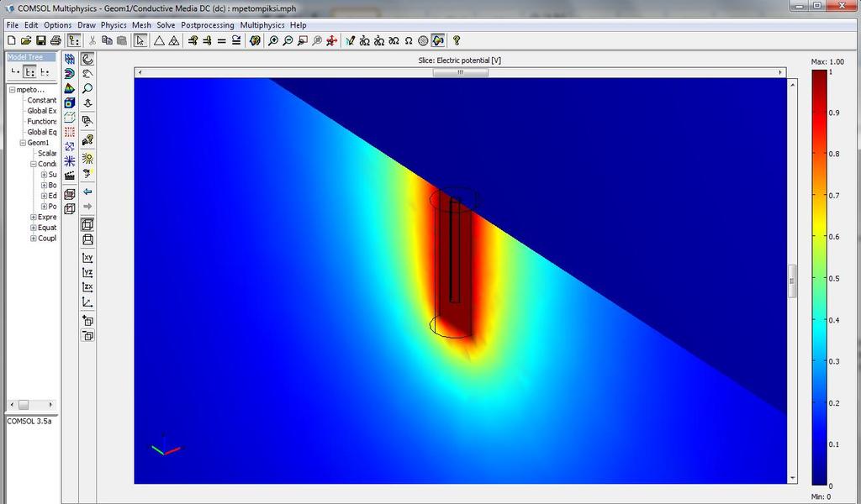Create a new model file
Screen dimensions: 861x504
point(12,40)
